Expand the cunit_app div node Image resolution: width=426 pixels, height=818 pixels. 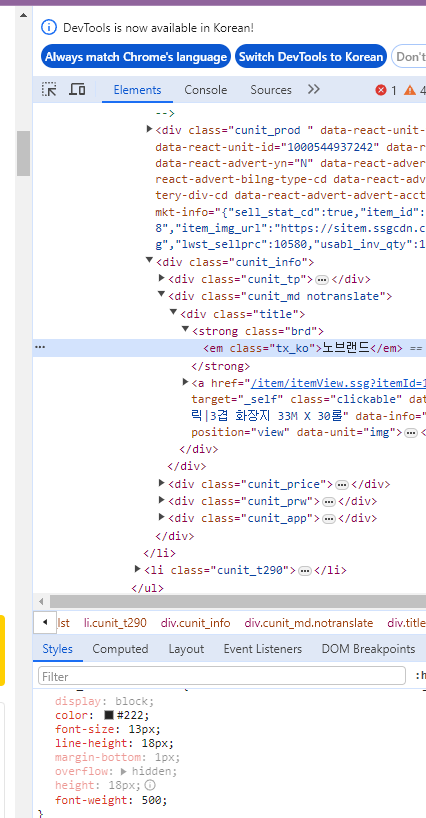(162, 518)
